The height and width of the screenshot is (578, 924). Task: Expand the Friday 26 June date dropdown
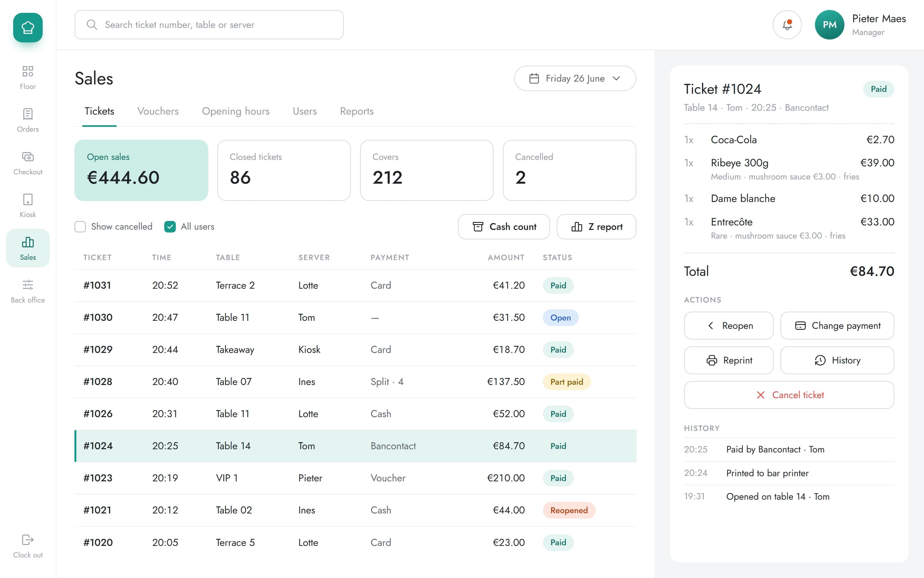point(575,78)
